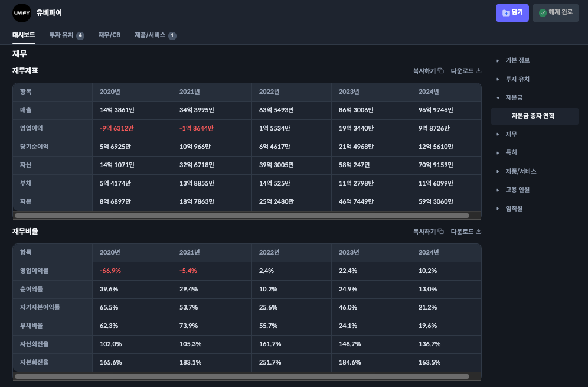Click the 2024년 column header in 재무제표

tap(429, 92)
